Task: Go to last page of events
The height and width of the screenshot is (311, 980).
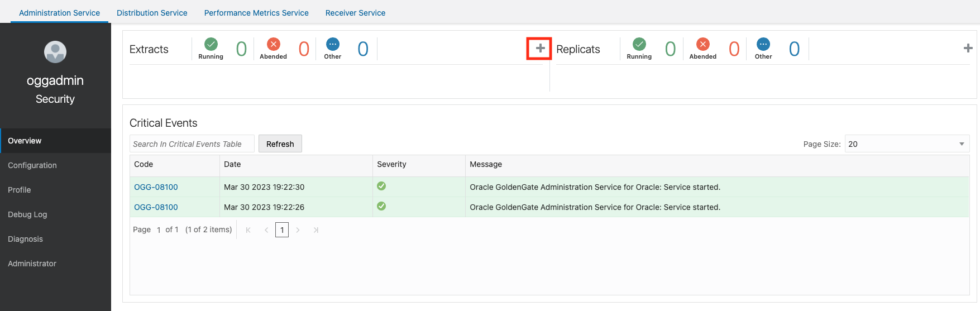Action: (316, 230)
